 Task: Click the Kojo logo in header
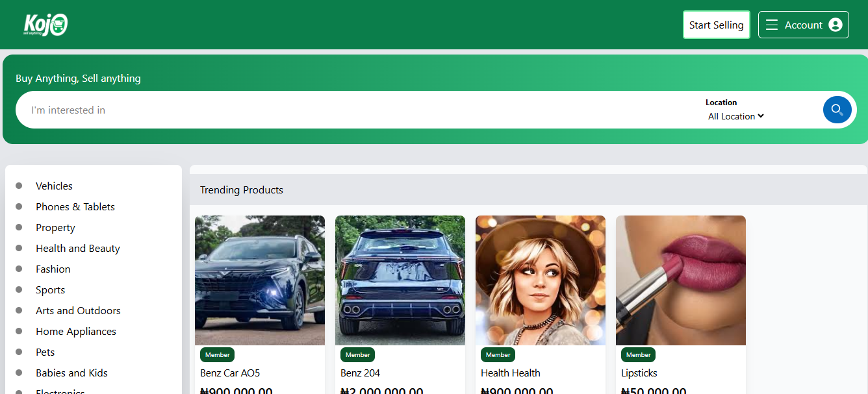pos(45,25)
